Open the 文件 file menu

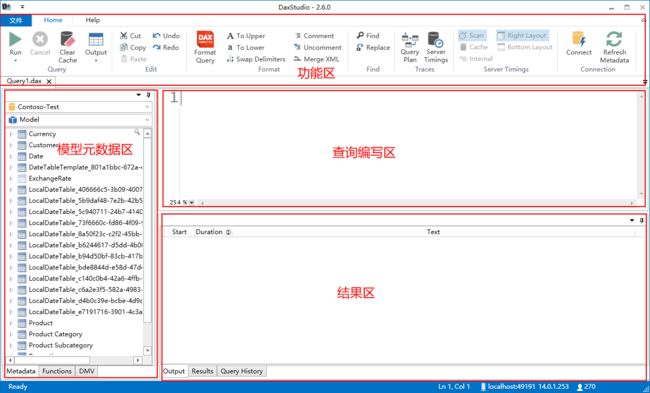coord(16,20)
